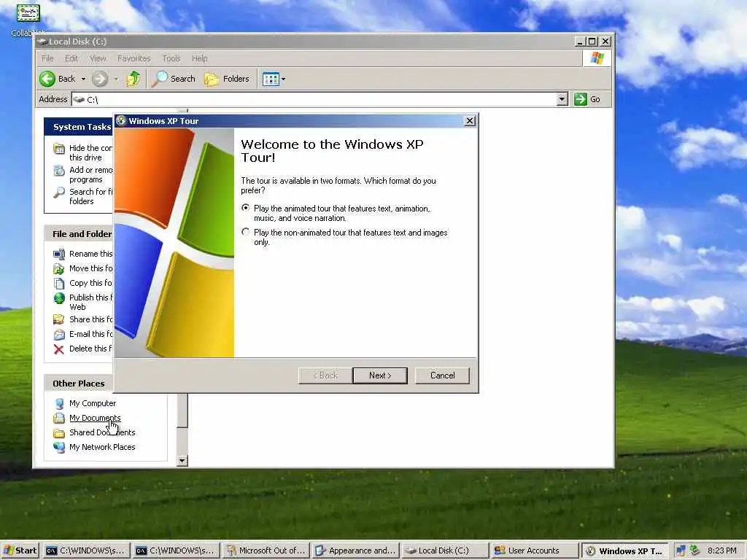
Task: Open My Network Places link
Action: point(102,447)
